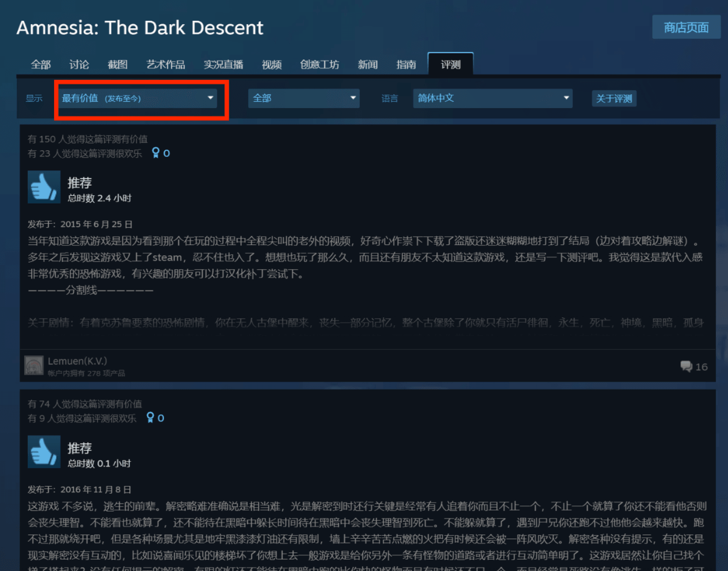This screenshot has height=571, width=728.
Task: Click award ribbon icon on 150-person review
Action: (156, 153)
